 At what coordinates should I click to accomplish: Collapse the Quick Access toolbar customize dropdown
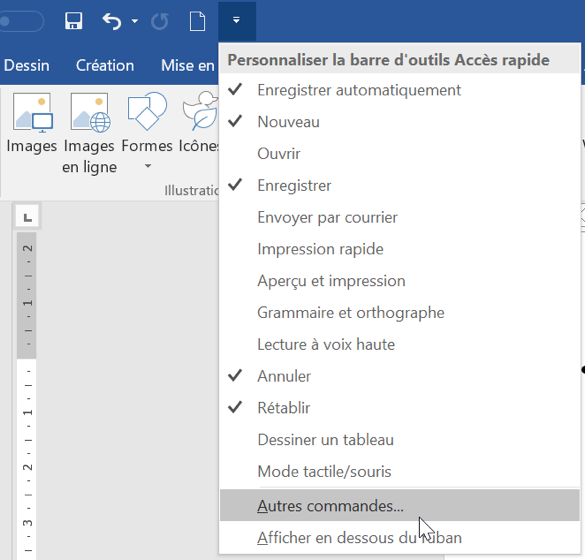237,21
